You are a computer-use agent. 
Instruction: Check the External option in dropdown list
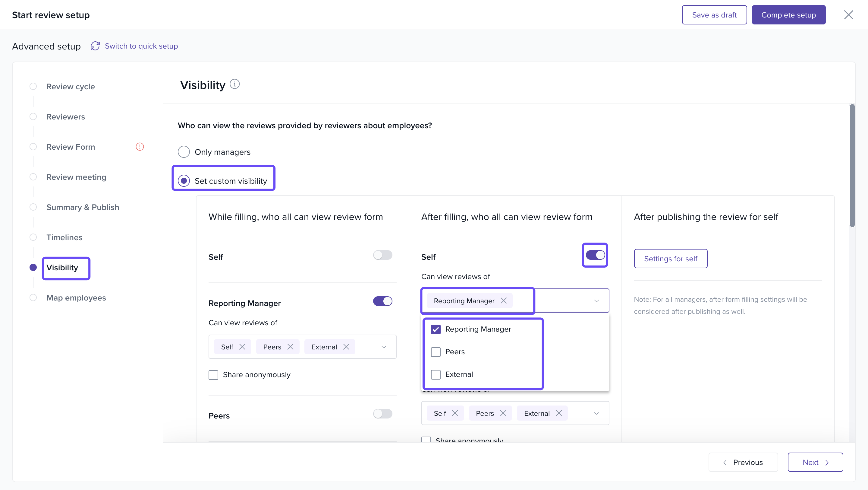pos(436,374)
